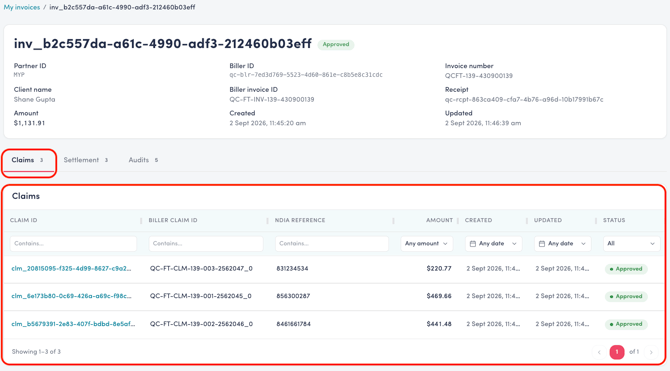The image size is (670, 371).
Task: Select the $469.66 amount cell
Action: click(439, 296)
